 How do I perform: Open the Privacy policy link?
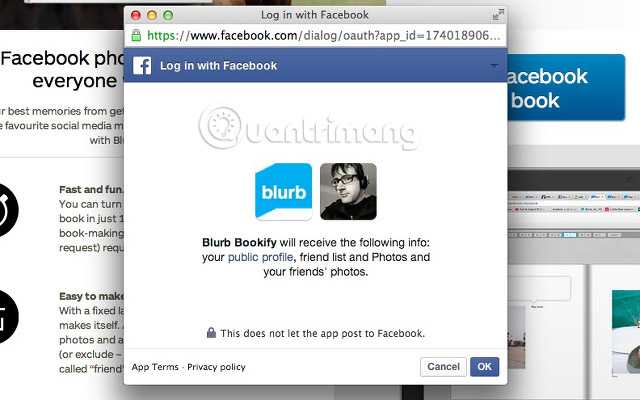pos(216,367)
